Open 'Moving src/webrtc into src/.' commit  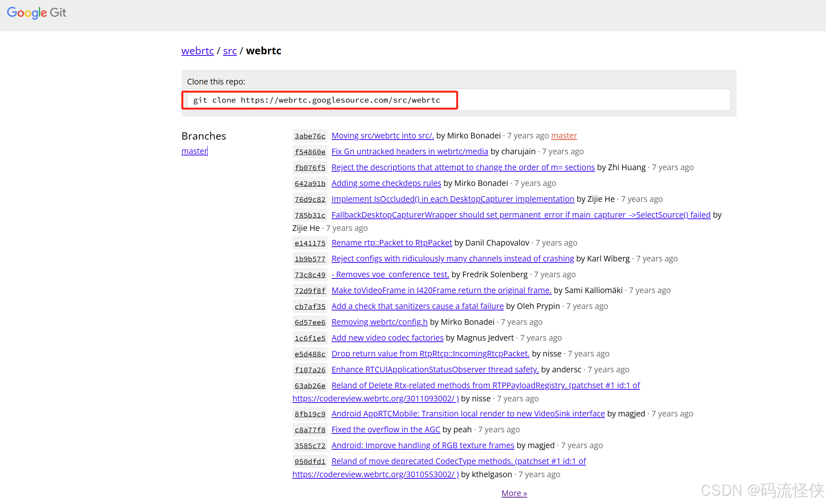click(383, 135)
